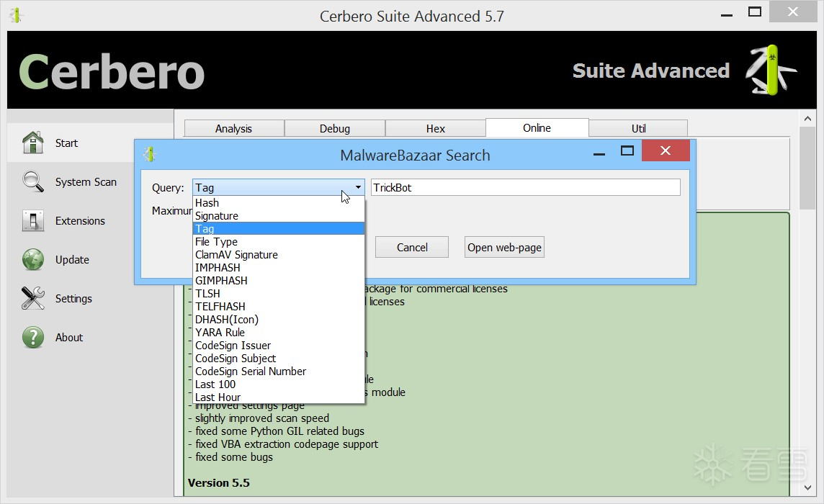Select CodeSign Issuer entry
This screenshot has height=504, width=824.
(279, 346)
